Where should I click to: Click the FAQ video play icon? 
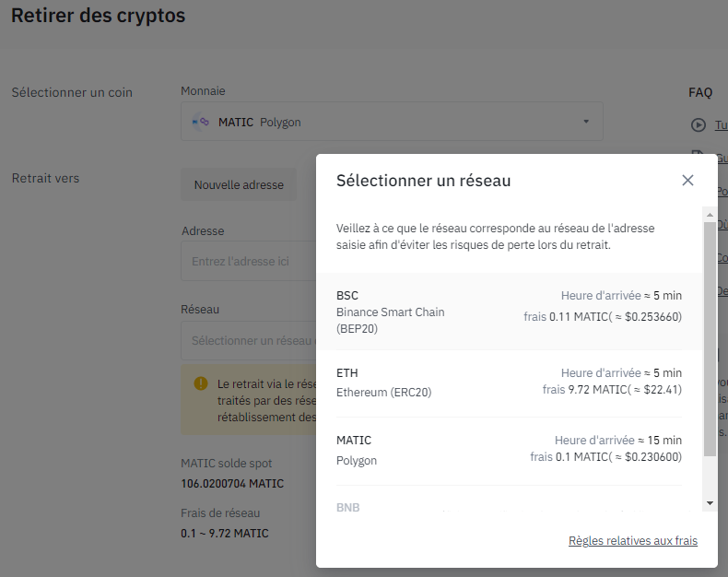point(698,125)
